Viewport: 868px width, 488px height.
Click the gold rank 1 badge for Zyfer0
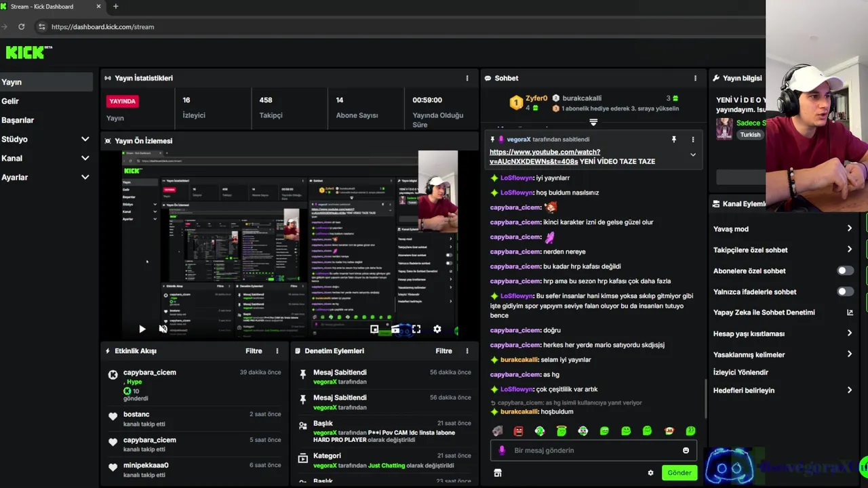click(516, 103)
